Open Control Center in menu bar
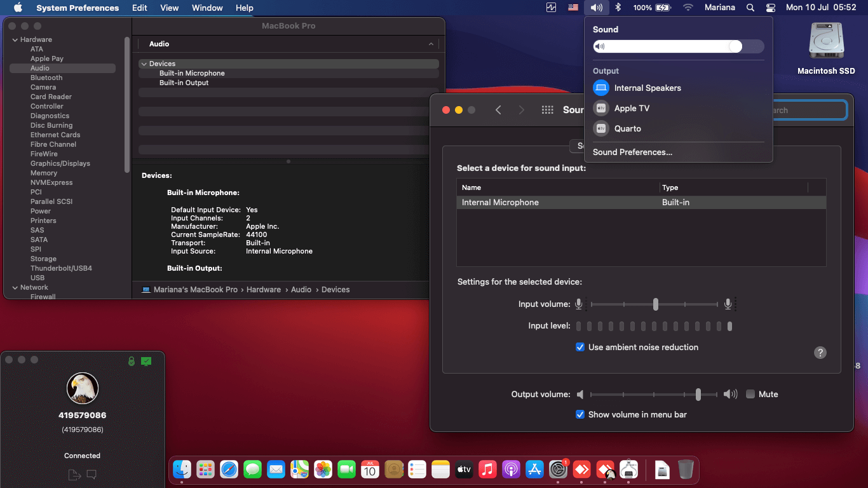868x488 pixels. [x=771, y=8]
